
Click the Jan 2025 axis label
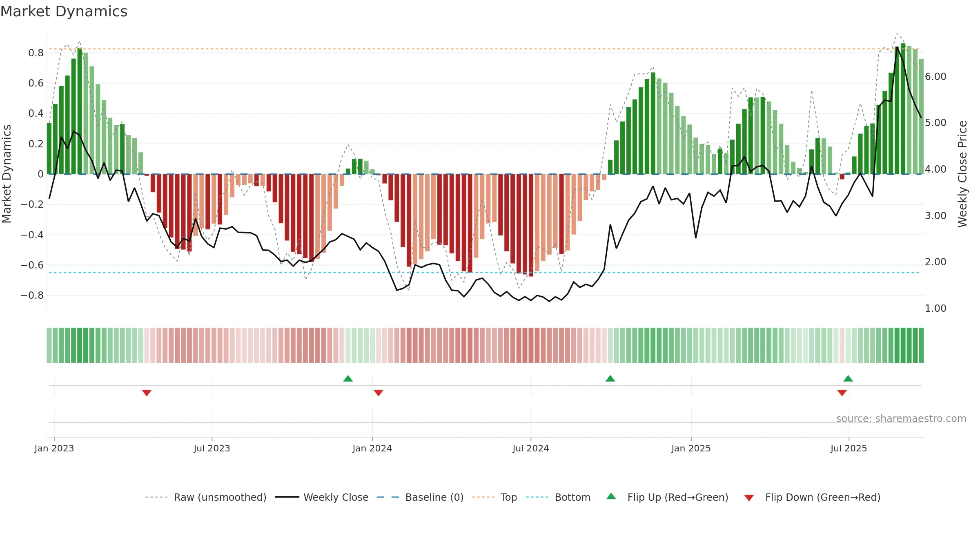[x=691, y=448]
